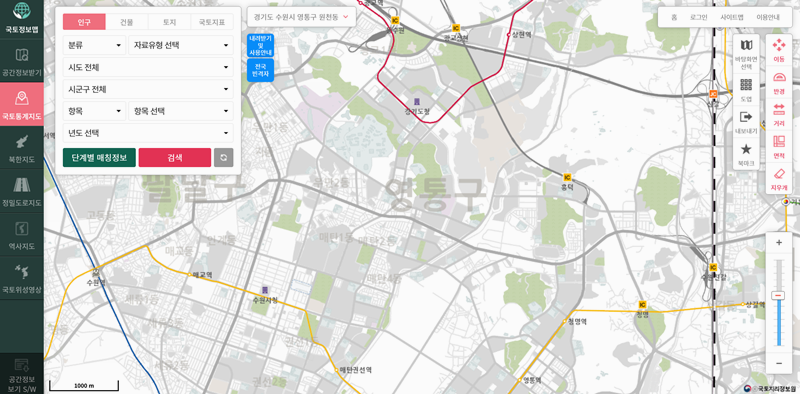
Task: Open 국토위성영상 sidebar item
Action: [21, 278]
